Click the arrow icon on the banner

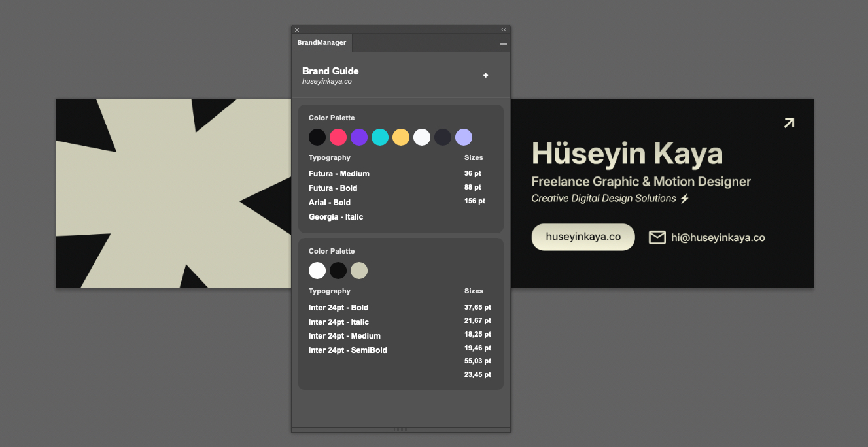click(789, 123)
